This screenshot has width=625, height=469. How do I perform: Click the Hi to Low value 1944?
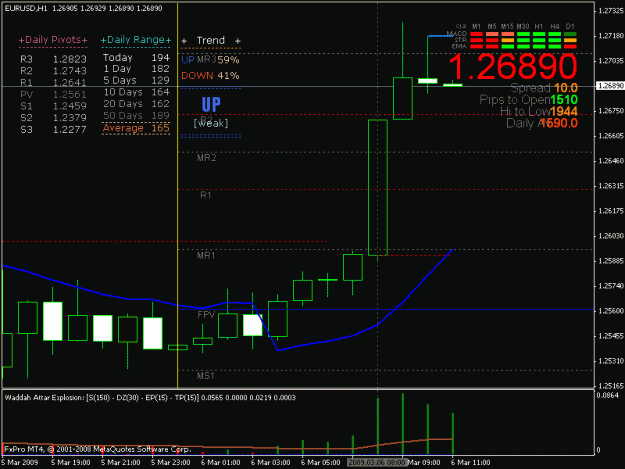564,112
